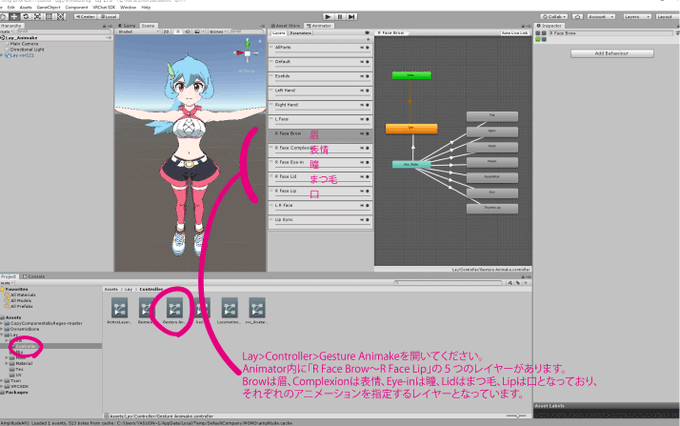Start Play mode
Viewport: 680px width, 426px height.
point(328,16)
